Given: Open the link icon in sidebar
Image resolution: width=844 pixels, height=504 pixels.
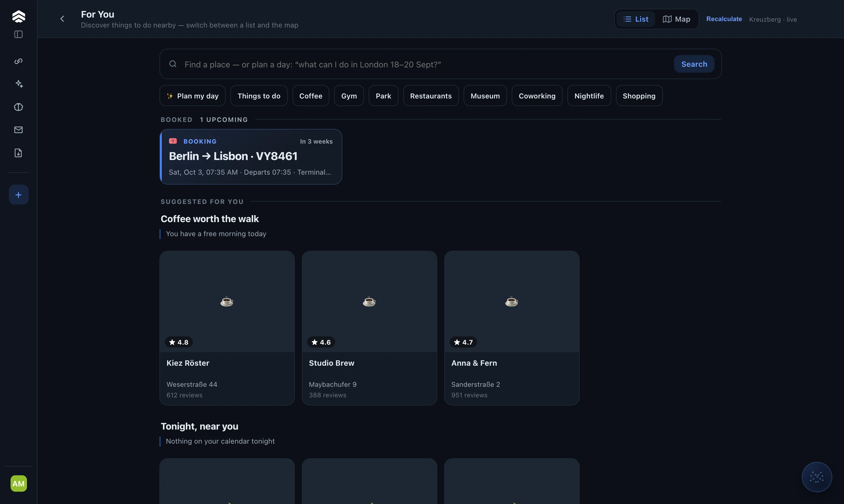Looking at the screenshot, I should [x=18, y=61].
